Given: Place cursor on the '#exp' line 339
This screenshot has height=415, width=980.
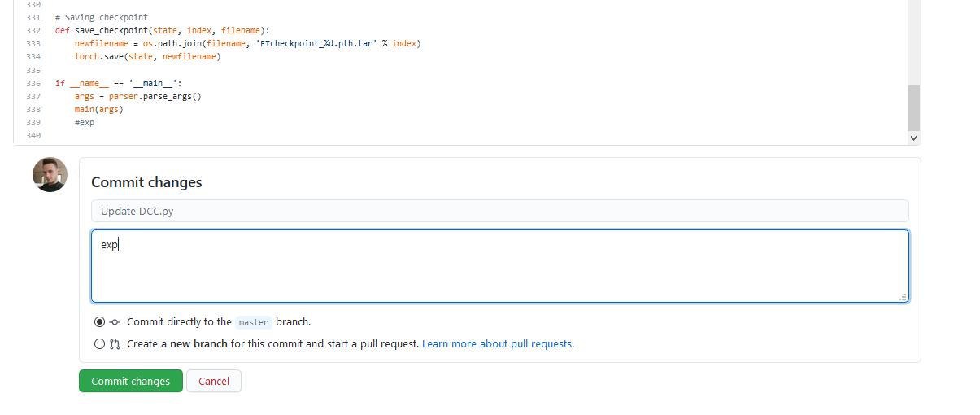Looking at the screenshot, I should [85, 122].
